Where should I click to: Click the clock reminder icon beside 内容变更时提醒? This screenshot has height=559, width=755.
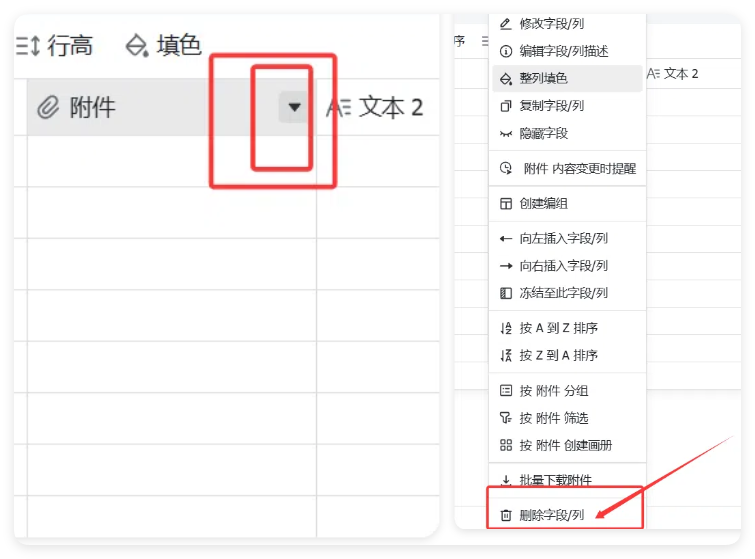tap(506, 168)
